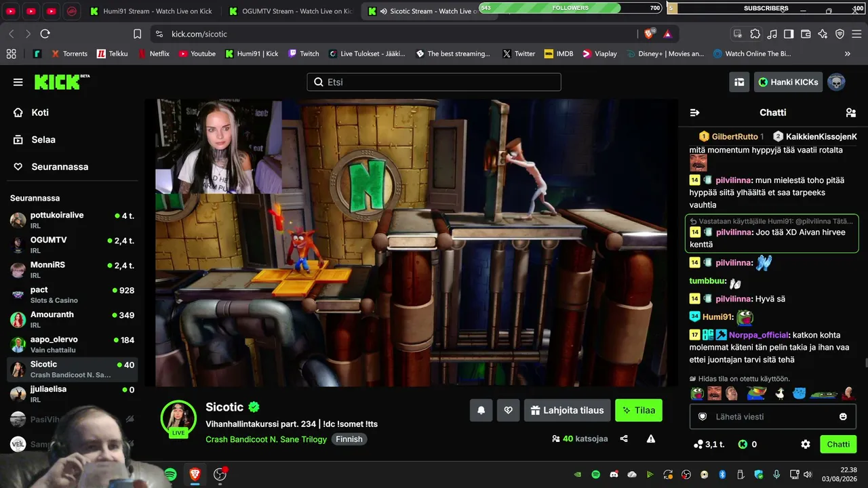Open the chat user list icon
This screenshot has width=868, height=488.
point(850,113)
